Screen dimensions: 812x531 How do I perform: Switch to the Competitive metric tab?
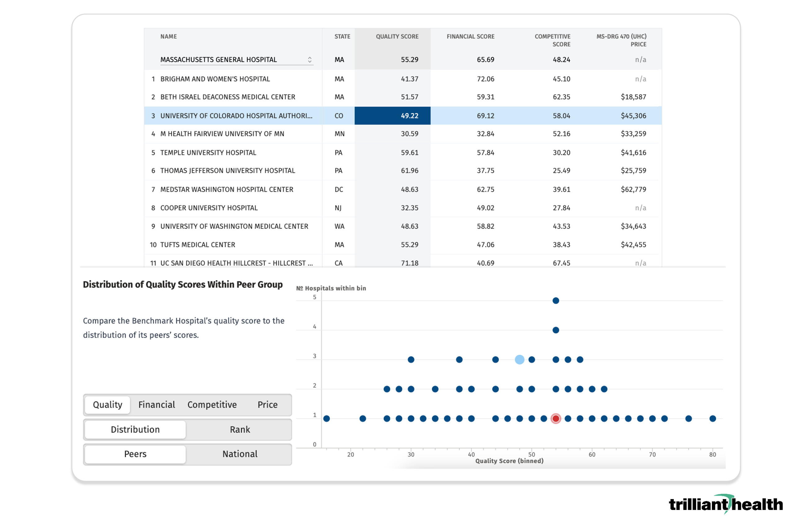pos(212,405)
